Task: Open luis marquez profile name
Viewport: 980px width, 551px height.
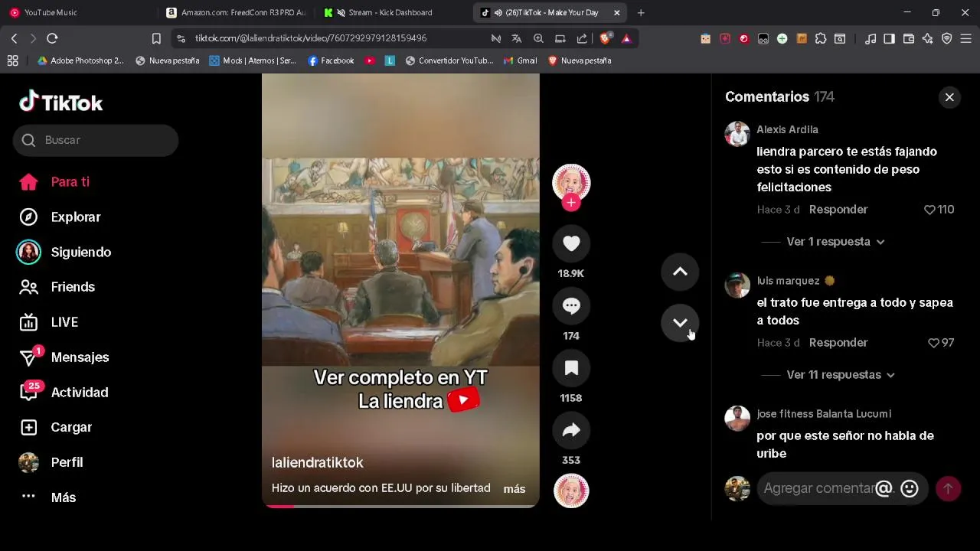Action: (788, 281)
